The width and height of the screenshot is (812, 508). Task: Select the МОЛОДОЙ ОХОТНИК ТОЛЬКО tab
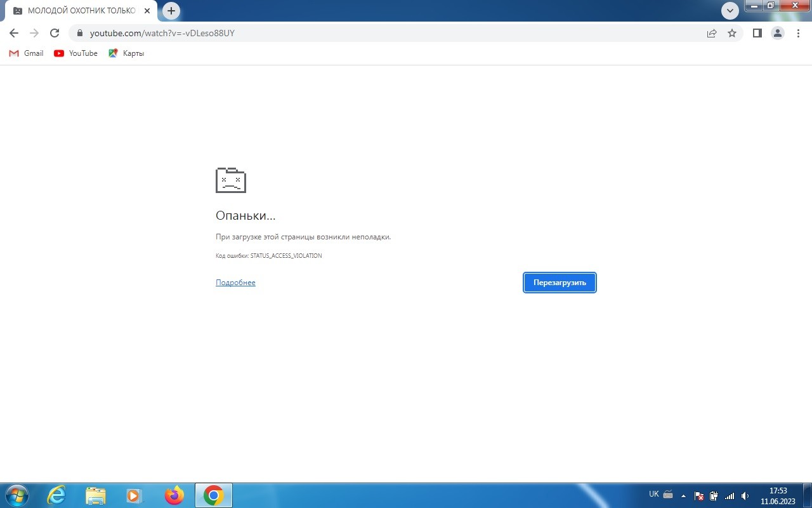point(82,11)
